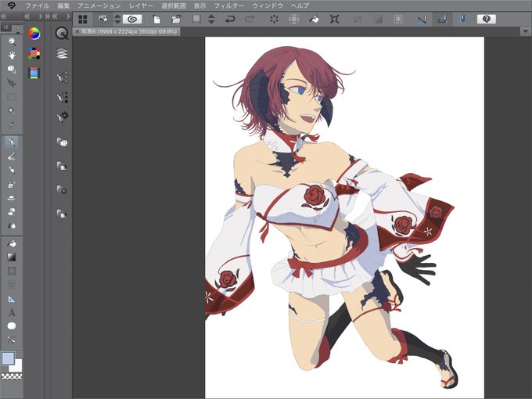Open the ヘルプ menu
The height and width of the screenshot is (399, 532).
click(300, 5)
